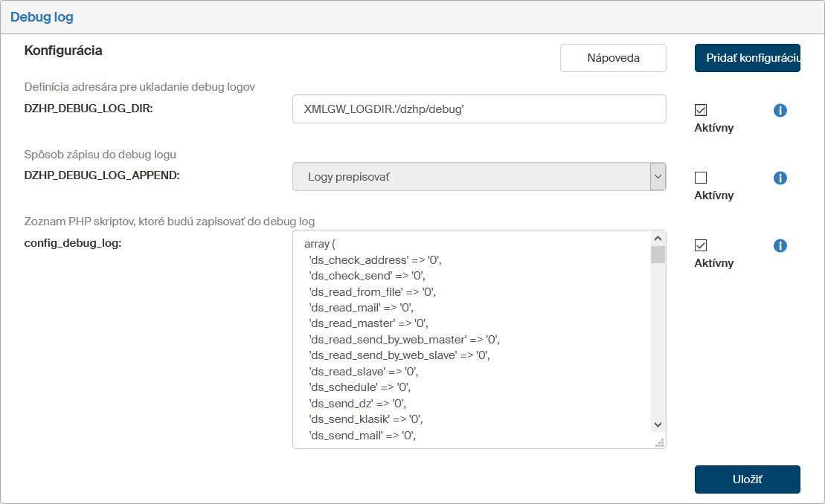The image size is (825, 504).
Task: Click scroll-down arrow in config_debug_log textarea
Action: pyautogui.click(x=658, y=424)
